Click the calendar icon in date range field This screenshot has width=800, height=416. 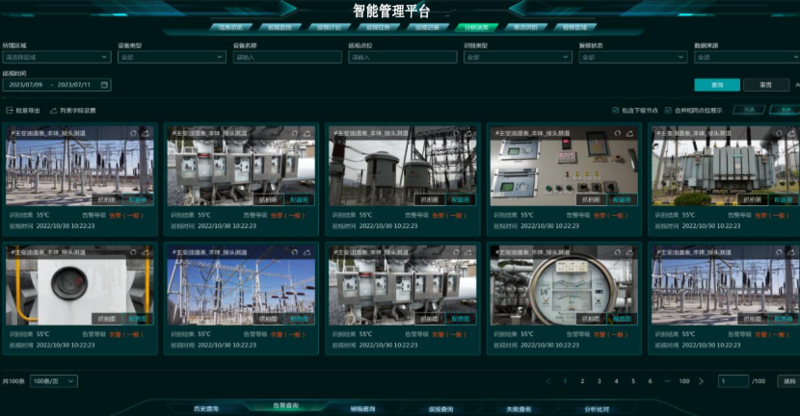click(104, 85)
